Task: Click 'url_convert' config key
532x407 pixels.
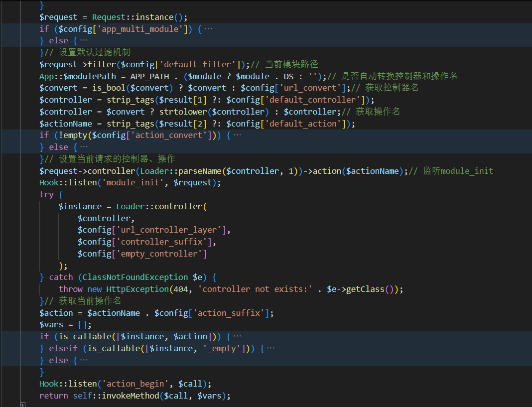Action: click(310, 88)
